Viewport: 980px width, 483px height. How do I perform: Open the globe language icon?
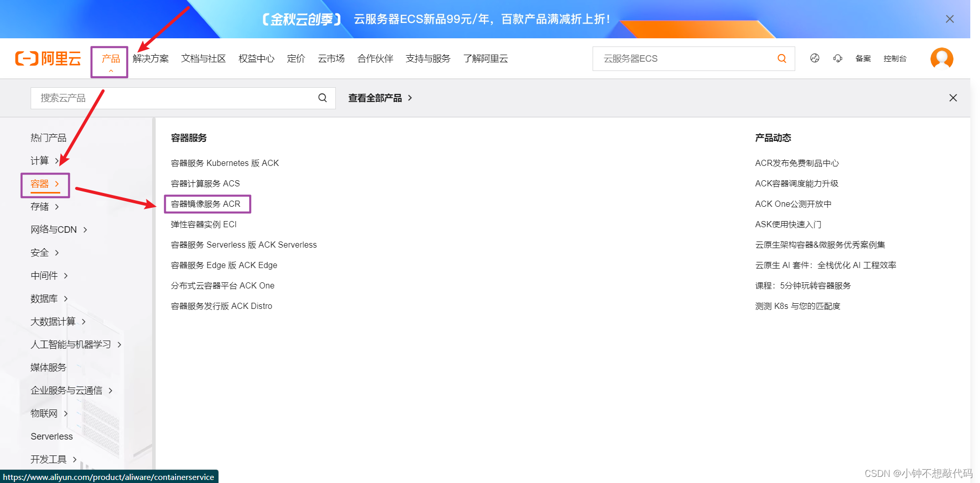[815, 58]
